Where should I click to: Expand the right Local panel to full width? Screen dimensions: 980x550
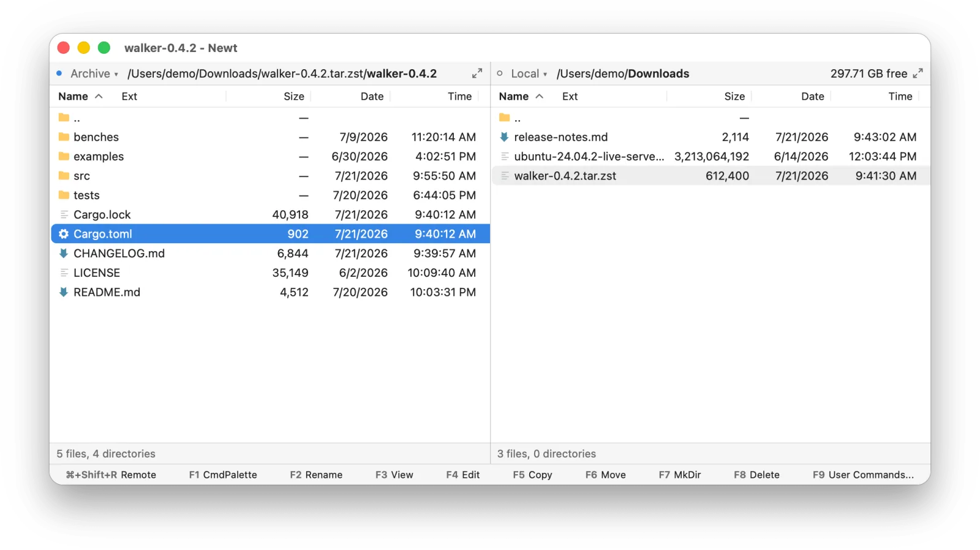(918, 73)
